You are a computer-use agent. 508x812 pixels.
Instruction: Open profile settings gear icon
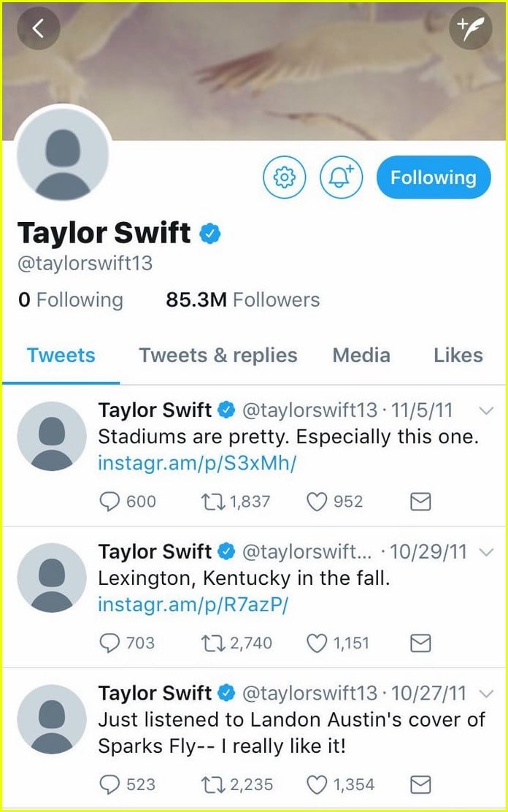pos(285,177)
